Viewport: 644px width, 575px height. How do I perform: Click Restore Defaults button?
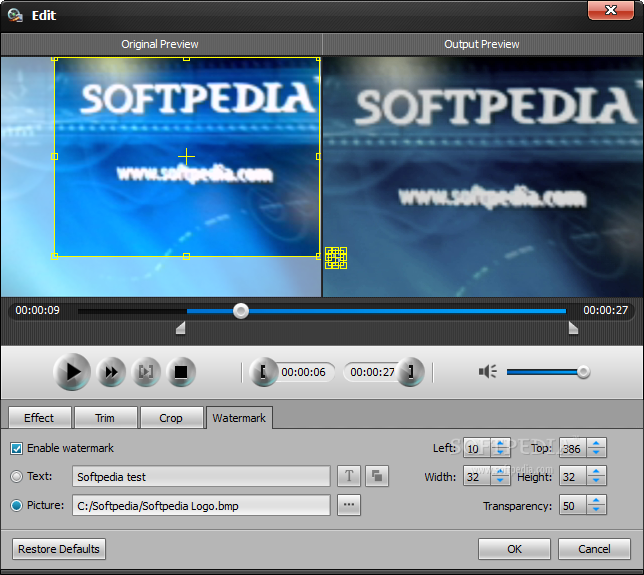coord(59,549)
